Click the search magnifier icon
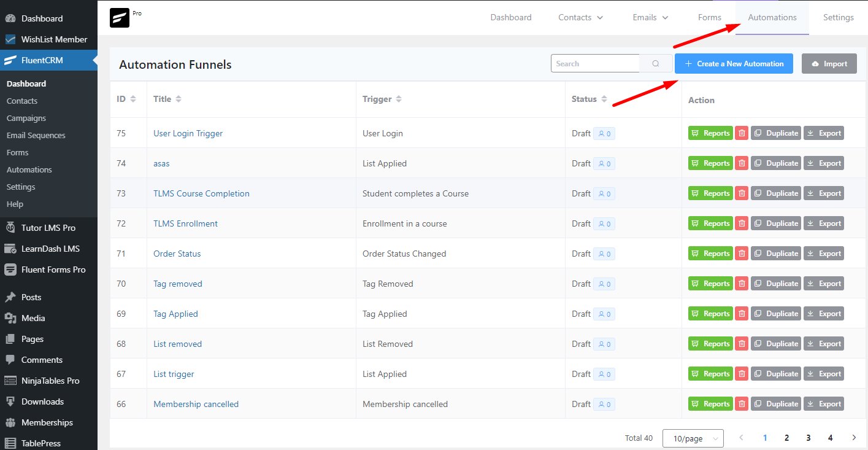 (655, 63)
